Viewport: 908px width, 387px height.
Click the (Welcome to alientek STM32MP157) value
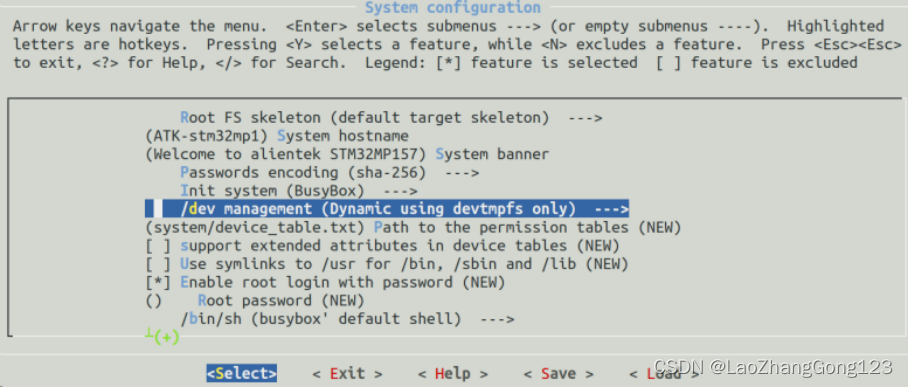tap(285, 155)
